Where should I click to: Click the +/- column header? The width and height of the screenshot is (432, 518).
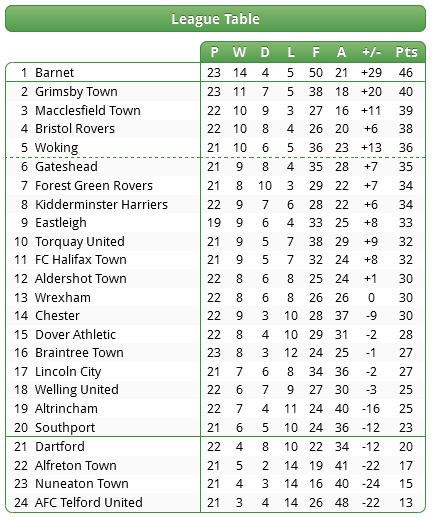point(371,52)
